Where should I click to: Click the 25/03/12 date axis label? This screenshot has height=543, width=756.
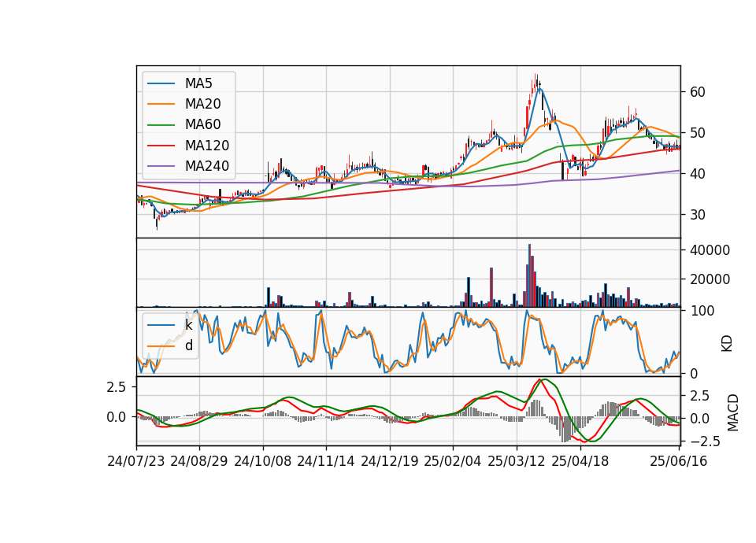tap(517, 461)
